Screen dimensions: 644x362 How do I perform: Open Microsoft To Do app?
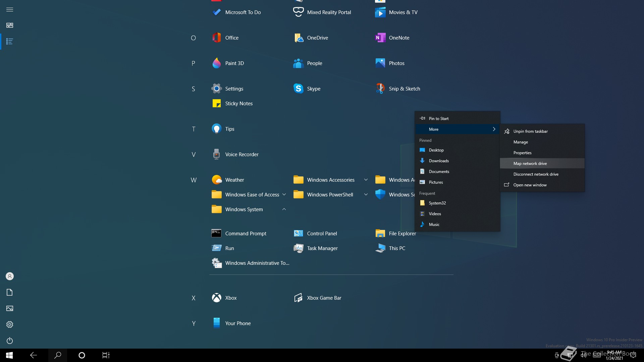(236, 12)
